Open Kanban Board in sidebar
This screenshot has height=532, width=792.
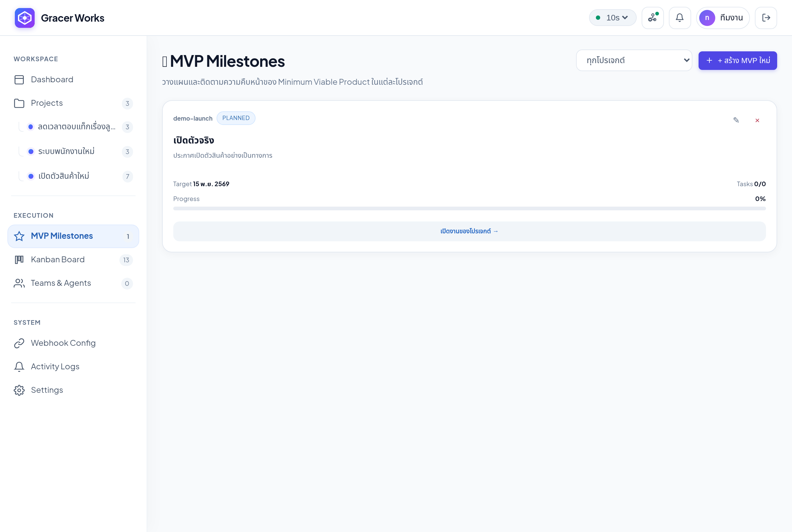pos(73,260)
